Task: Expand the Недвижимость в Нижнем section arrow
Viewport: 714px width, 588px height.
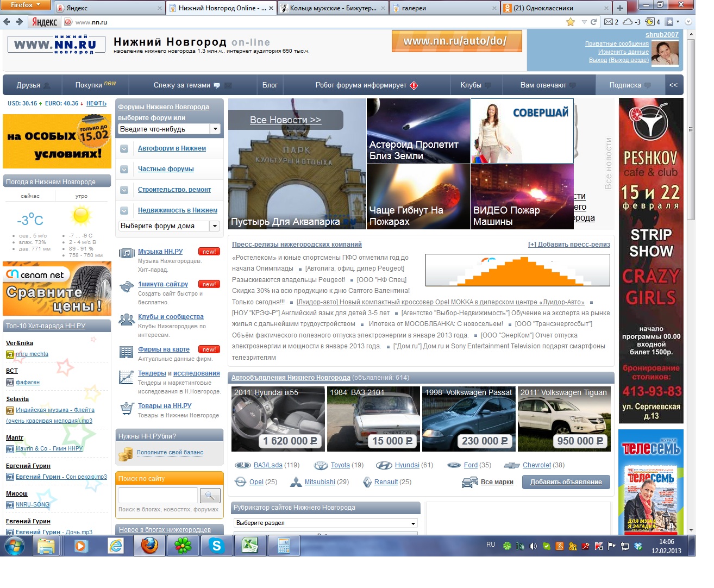Action: pyautogui.click(x=124, y=211)
